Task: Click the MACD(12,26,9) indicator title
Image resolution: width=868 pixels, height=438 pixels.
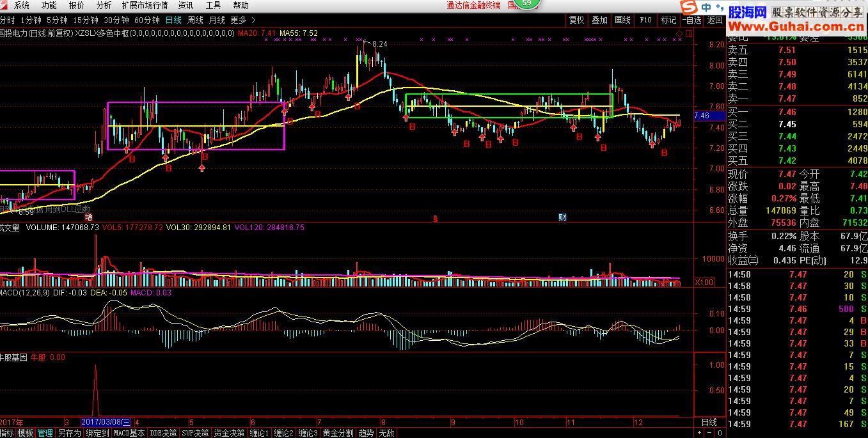Action: pos(24,292)
